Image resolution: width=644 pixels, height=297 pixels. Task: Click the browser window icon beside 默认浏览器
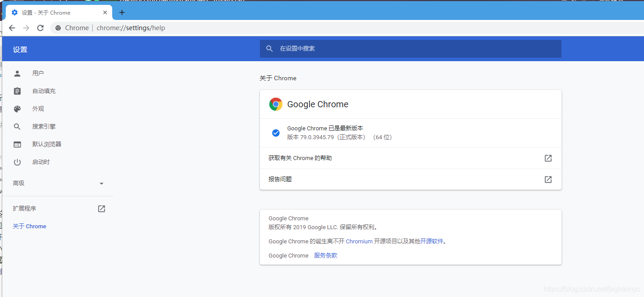point(17,144)
